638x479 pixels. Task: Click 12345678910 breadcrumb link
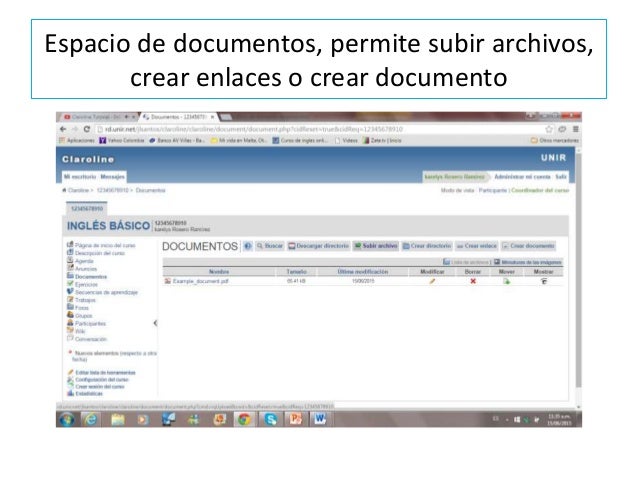tap(112, 190)
